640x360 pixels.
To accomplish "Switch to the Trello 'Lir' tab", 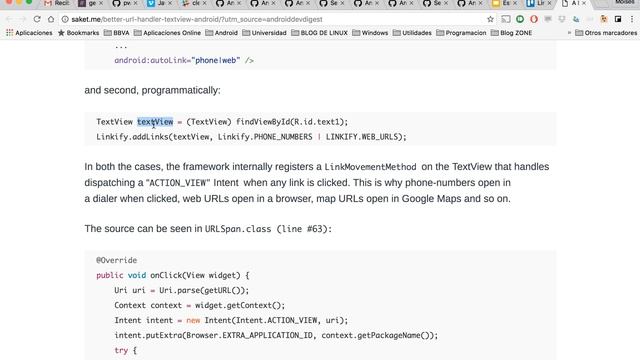I will coord(536,3).
